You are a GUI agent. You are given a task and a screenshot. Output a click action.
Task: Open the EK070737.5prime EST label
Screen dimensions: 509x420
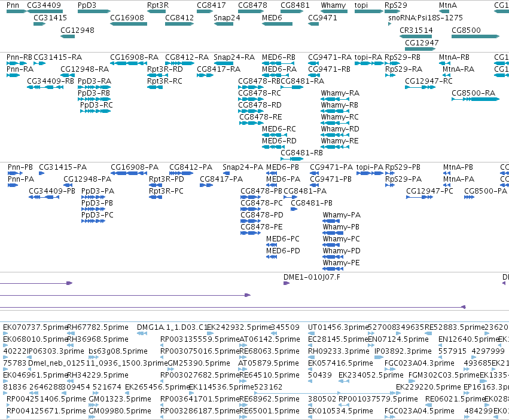click(35, 327)
